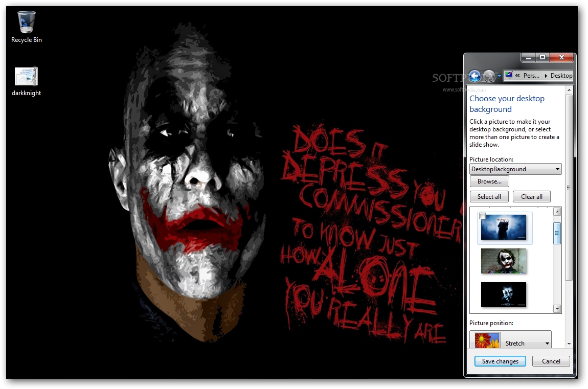Open the Picture location dropdown
The height and width of the screenshot is (389, 588).
[x=515, y=169]
